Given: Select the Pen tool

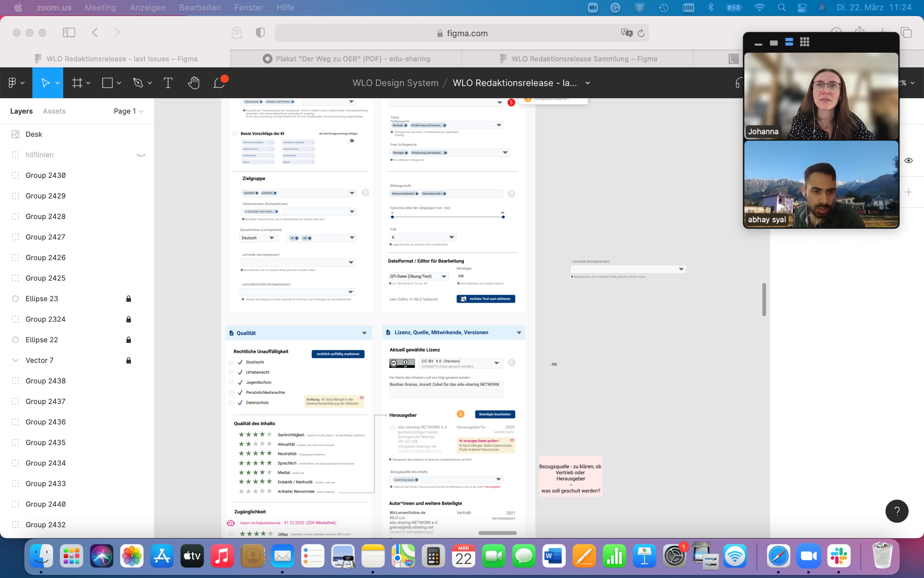Looking at the screenshot, I should pos(138,83).
